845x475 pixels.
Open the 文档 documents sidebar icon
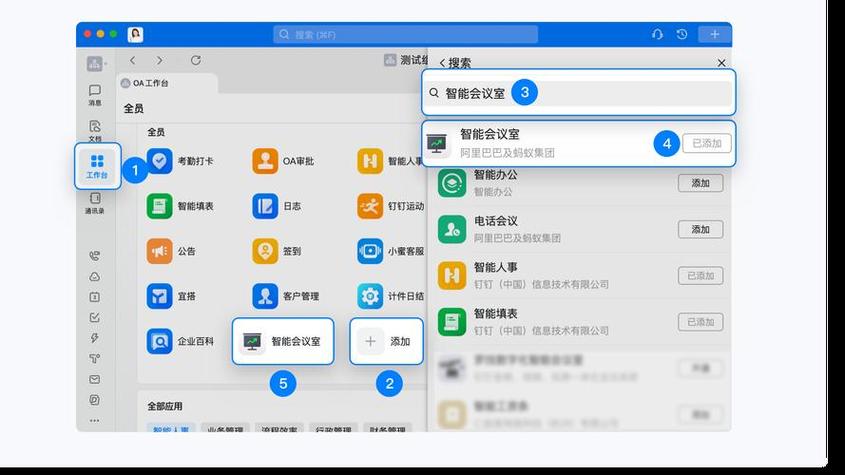tap(95, 130)
